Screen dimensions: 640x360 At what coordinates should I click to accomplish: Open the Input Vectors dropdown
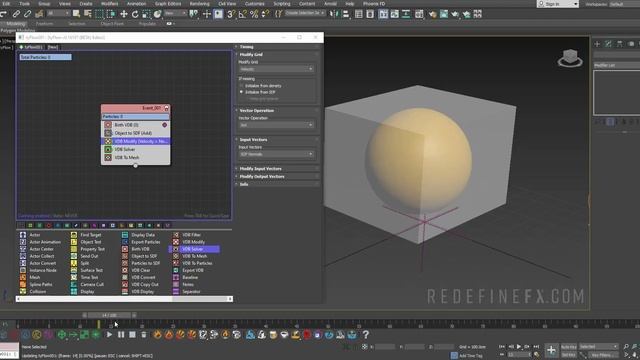276,154
